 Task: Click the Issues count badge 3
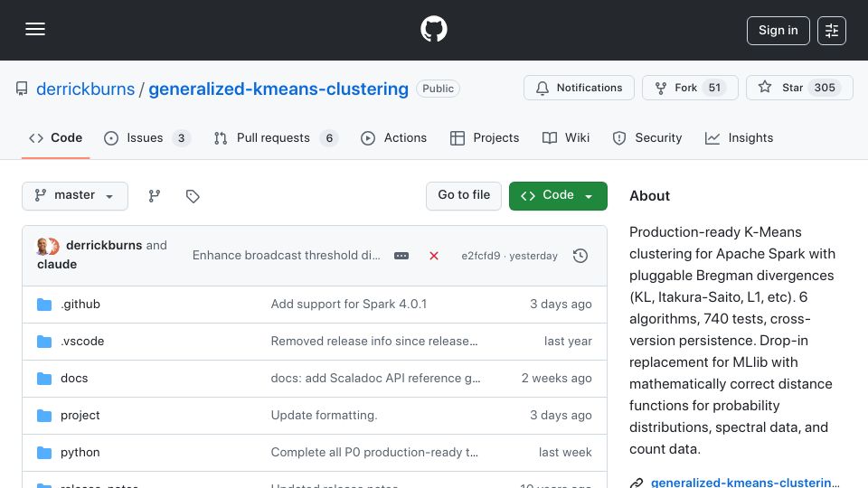(x=181, y=137)
